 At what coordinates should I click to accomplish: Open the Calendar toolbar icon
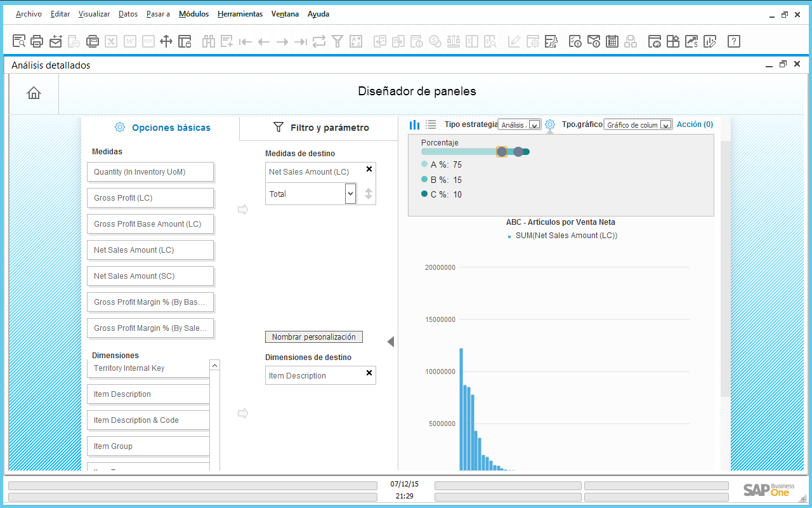612,41
